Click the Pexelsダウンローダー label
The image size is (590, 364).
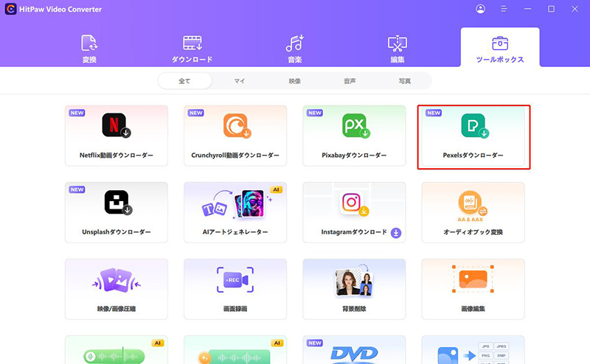coord(473,155)
